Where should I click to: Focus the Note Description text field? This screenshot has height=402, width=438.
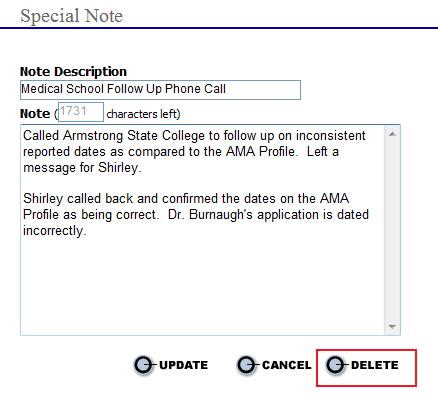click(160, 90)
